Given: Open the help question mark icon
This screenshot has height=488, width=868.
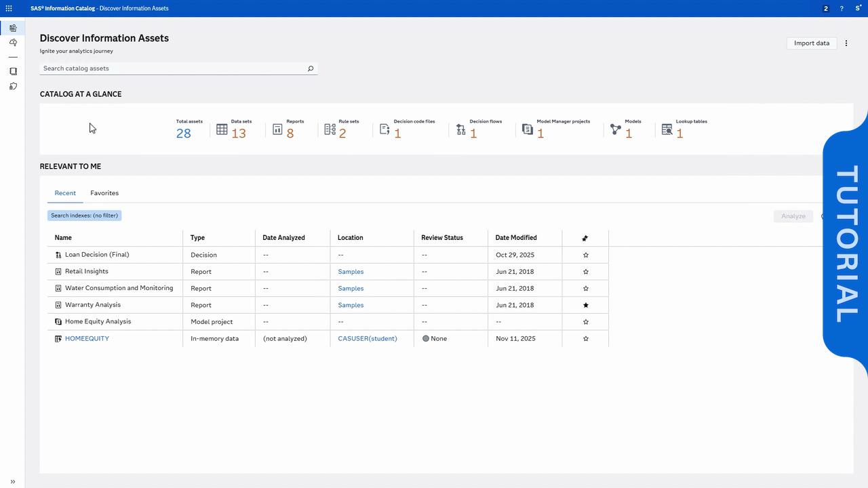Looking at the screenshot, I should click(842, 9).
